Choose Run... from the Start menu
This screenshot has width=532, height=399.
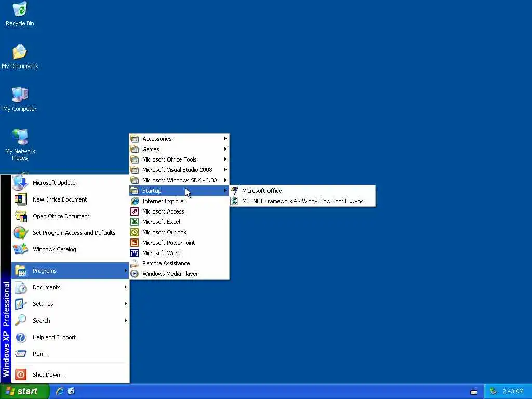[71, 354]
